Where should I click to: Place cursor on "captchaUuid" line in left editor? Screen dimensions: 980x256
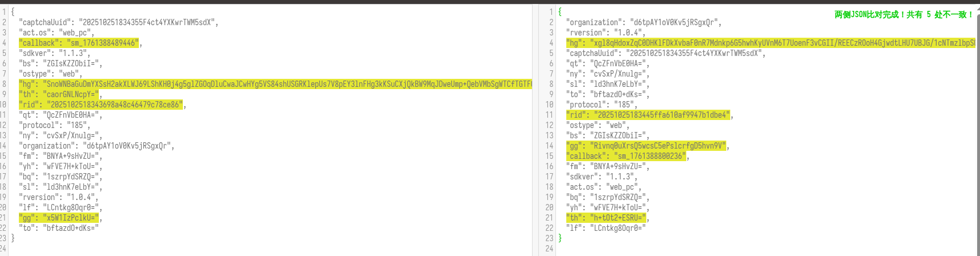click(118, 22)
